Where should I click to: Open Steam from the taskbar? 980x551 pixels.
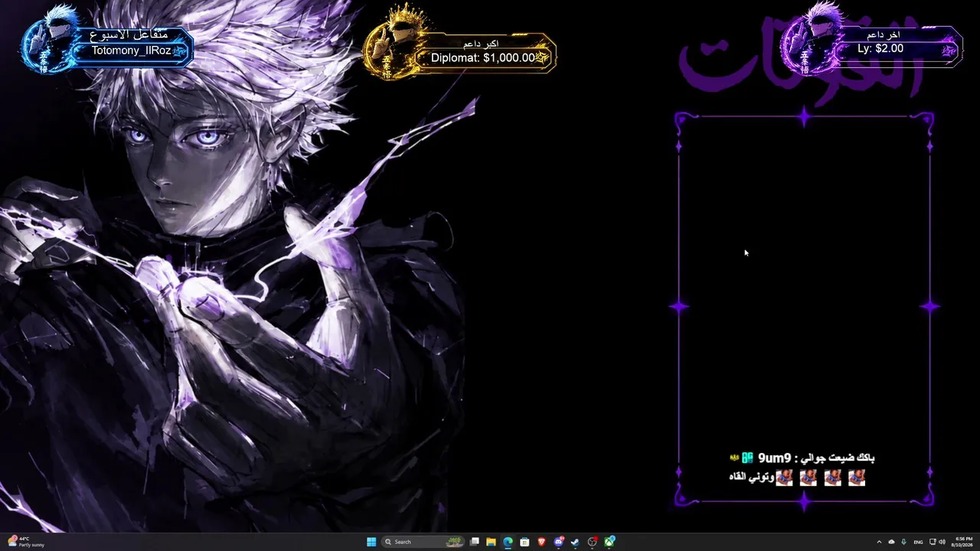tap(575, 542)
